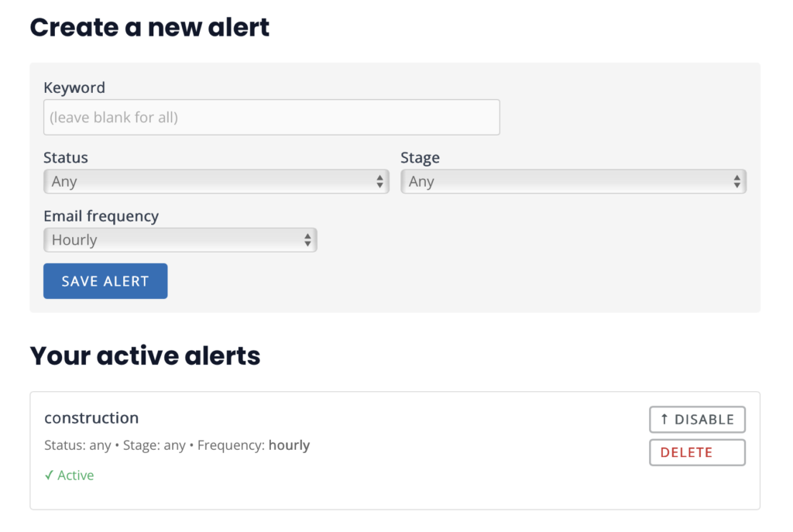The image size is (793, 532).
Task: Delete the construction alert
Action: point(697,452)
